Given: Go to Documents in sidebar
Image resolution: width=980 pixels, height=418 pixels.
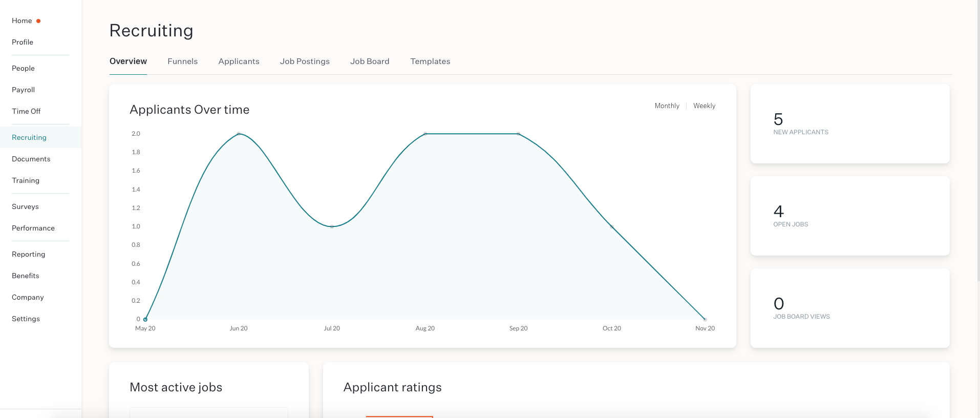Looking at the screenshot, I should coord(31,159).
